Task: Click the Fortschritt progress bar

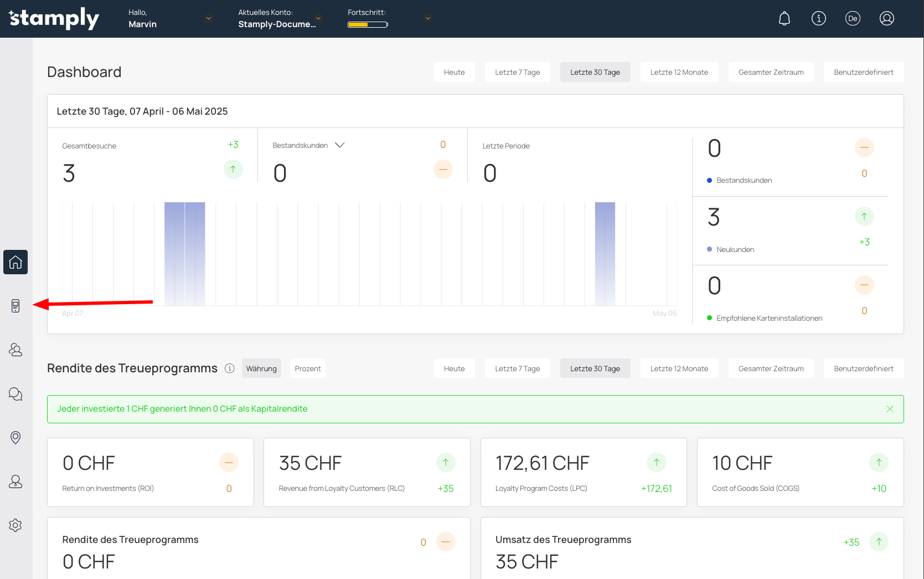Action: click(x=368, y=24)
